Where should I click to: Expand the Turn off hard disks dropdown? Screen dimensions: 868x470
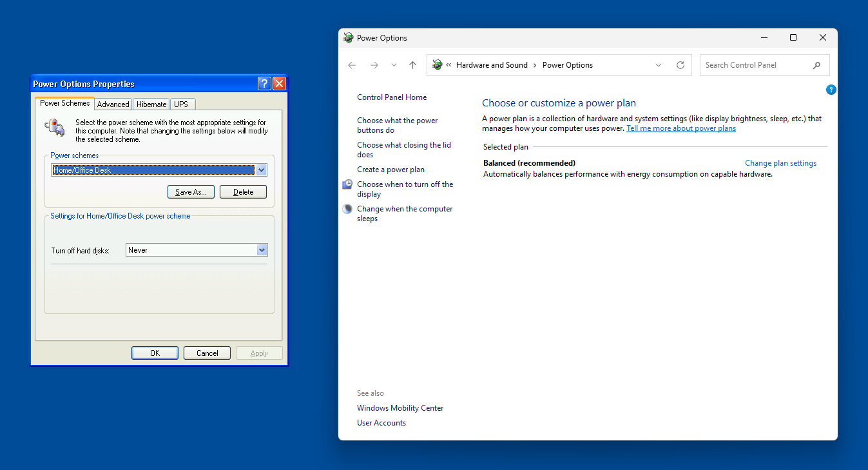point(262,250)
